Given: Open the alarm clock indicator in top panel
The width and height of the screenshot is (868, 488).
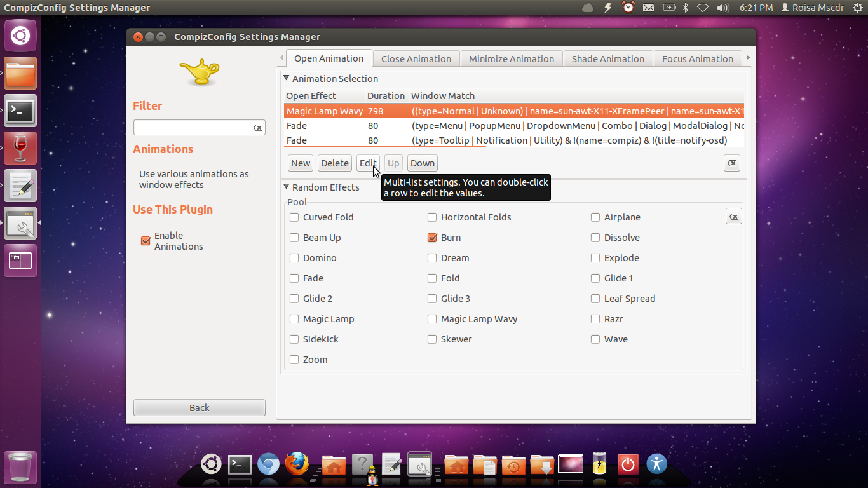Looking at the screenshot, I should click(x=628, y=8).
